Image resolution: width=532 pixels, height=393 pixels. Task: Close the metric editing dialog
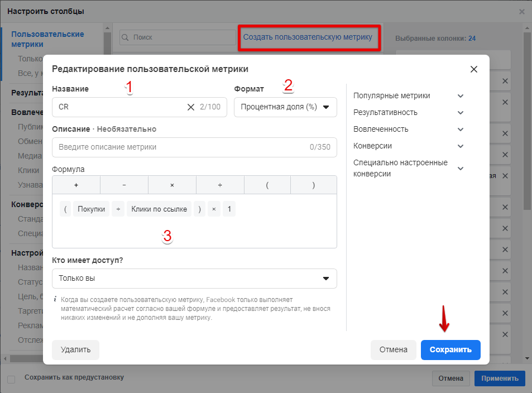pos(474,69)
